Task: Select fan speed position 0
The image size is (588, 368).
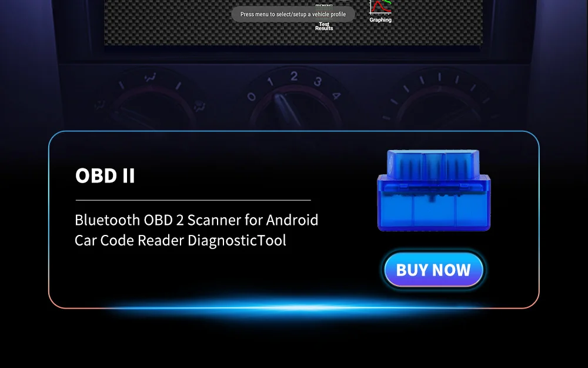Action: [251, 97]
